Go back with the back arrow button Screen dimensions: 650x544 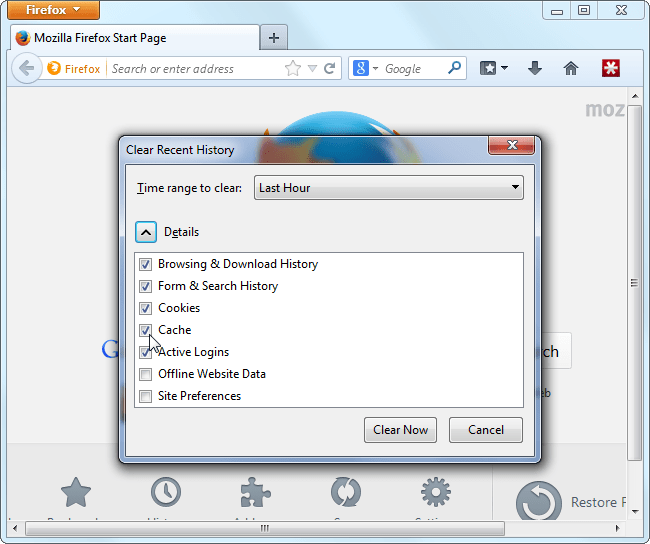tap(27, 68)
